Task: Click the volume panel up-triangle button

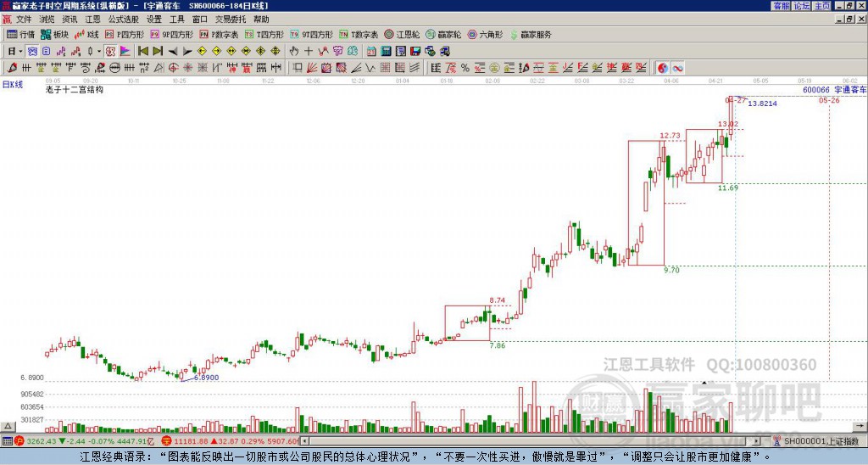Action: pyautogui.click(x=8, y=426)
